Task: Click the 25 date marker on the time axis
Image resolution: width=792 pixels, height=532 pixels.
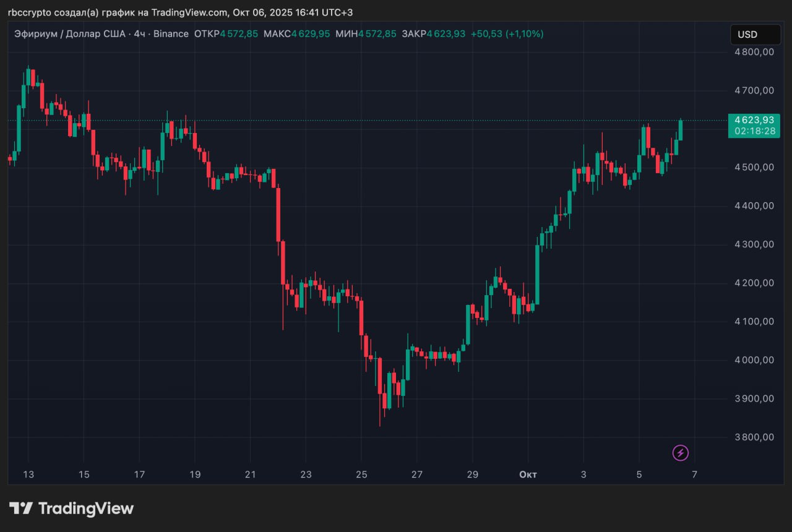Action: (361, 474)
